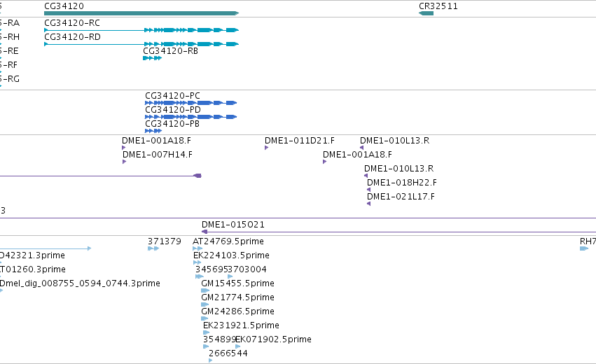Select the T01260.3prime EST label
Image resolution: width=596 pixels, height=364 pixels.
(33, 269)
